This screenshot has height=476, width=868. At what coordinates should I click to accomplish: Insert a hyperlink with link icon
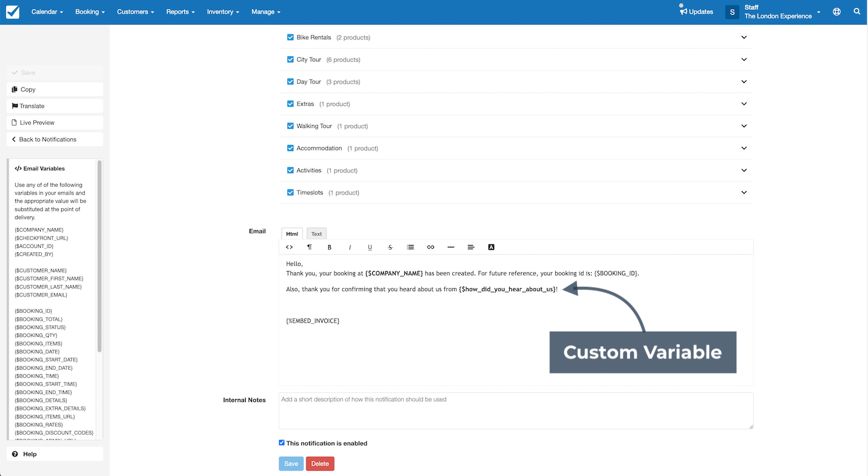click(x=430, y=247)
